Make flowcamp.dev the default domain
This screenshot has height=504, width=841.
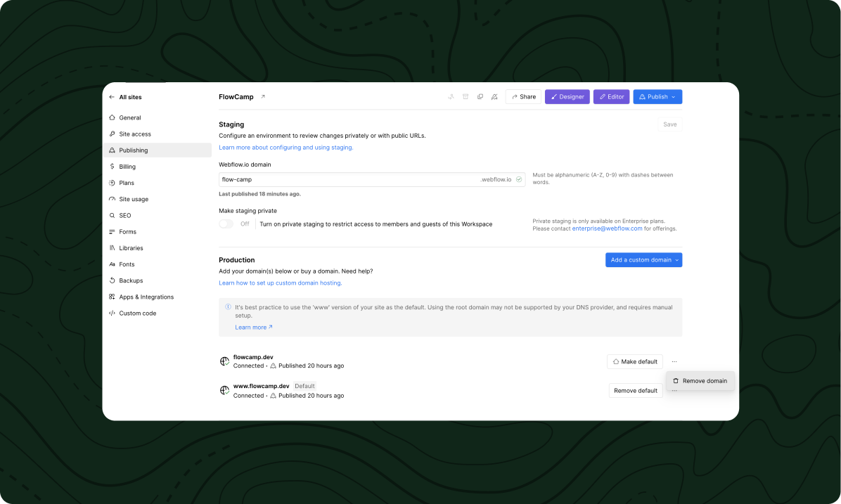click(x=635, y=362)
